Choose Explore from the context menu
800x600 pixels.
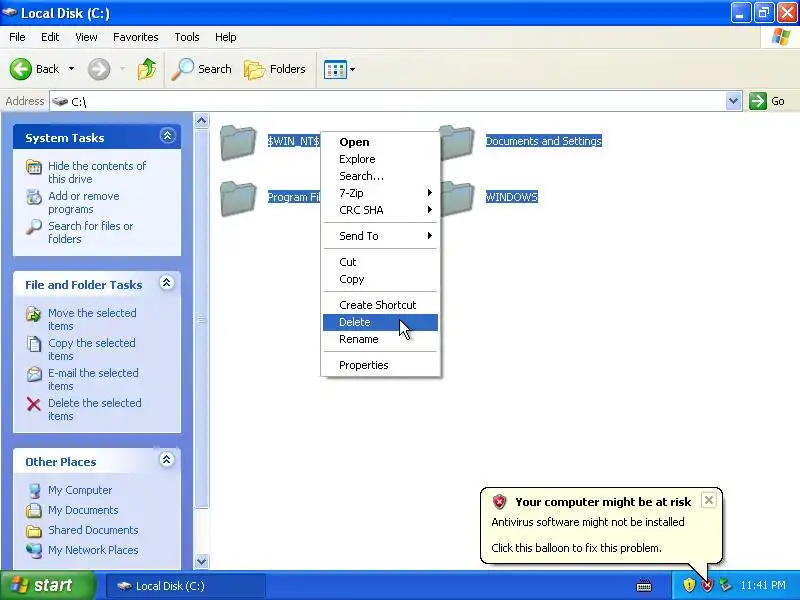381,159
